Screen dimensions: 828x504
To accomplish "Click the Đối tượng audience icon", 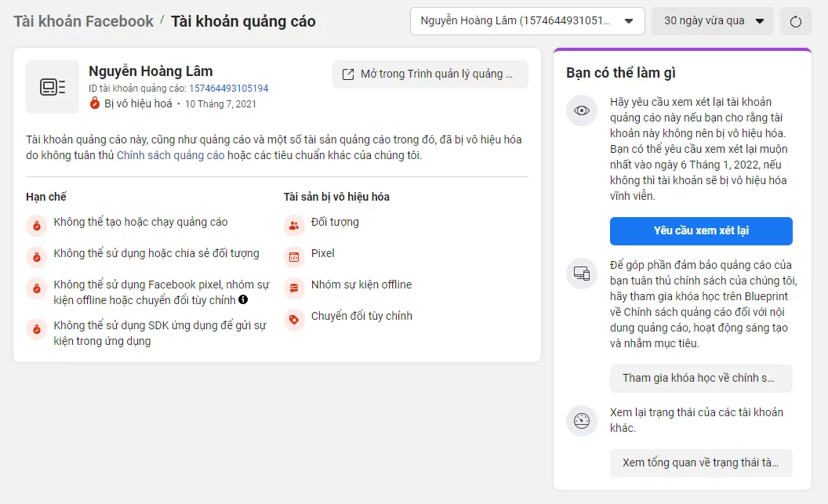I will 294,226.
